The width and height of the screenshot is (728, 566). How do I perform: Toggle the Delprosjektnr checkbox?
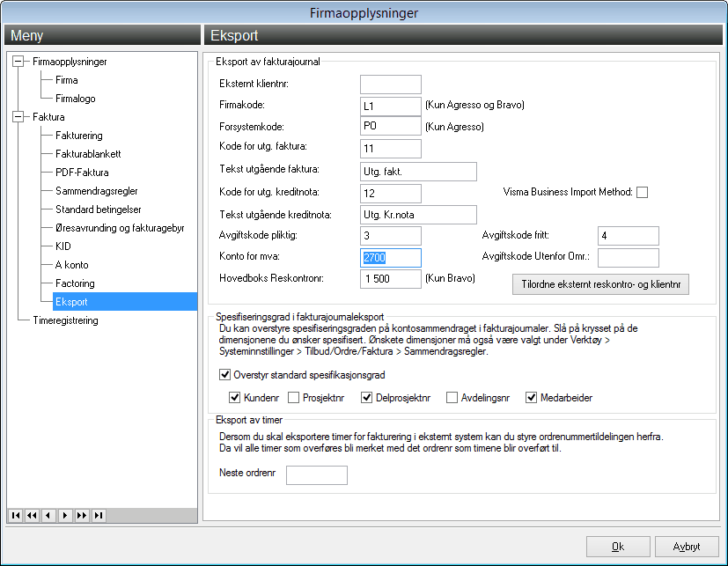(x=366, y=398)
